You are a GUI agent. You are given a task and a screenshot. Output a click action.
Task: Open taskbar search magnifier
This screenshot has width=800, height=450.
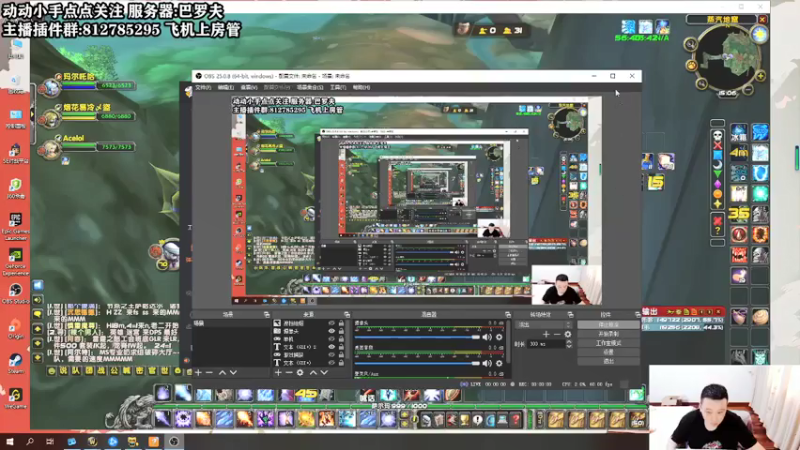coord(30,441)
